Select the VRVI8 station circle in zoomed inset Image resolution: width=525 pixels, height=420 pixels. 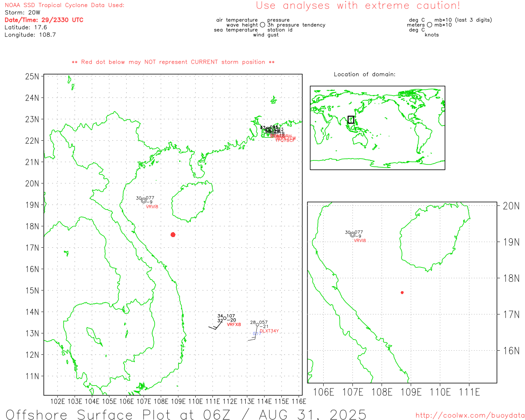[x=353, y=235]
